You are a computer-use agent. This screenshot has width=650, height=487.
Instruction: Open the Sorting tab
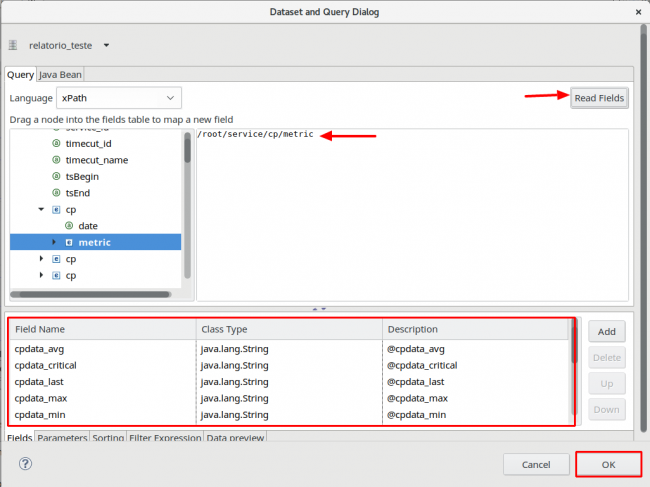click(x=108, y=438)
